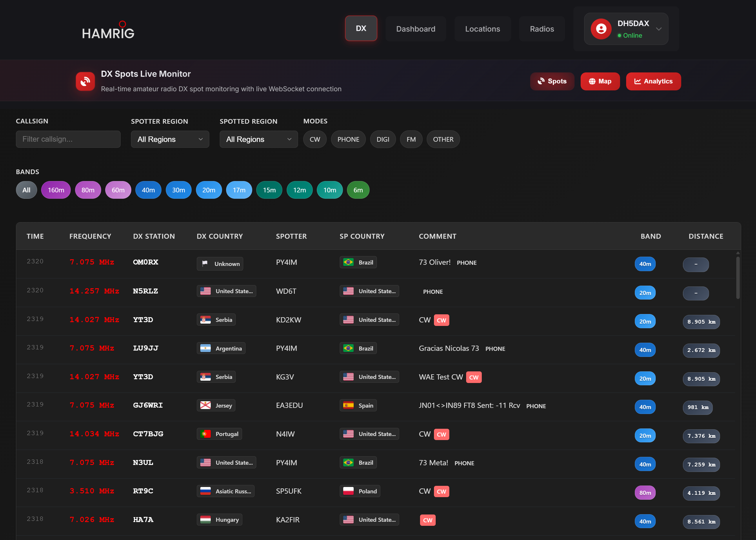The width and height of the screenshot is (756, 540).
Task: Open the Spotter Region dropdown
Action: point(170,139)
